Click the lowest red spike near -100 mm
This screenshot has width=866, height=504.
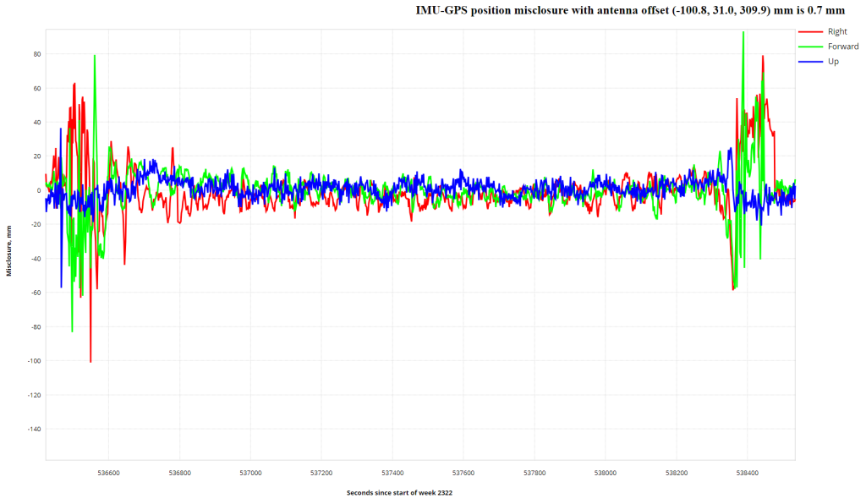coord(90,361)
